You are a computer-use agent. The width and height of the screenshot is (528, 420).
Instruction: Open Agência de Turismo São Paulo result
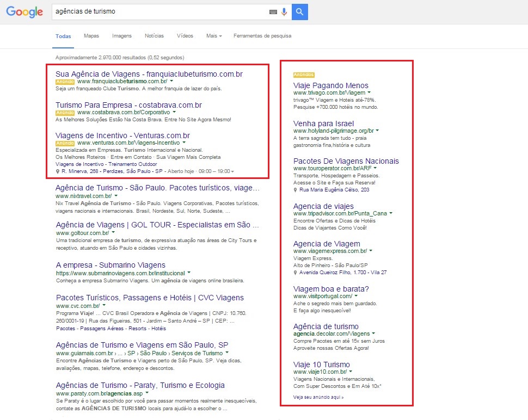(157, 188)
